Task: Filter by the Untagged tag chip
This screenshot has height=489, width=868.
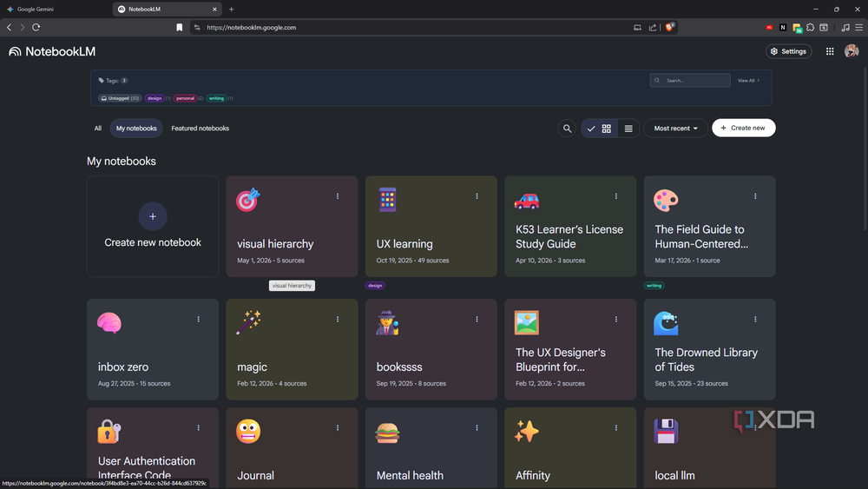Action: coord(120,98)
